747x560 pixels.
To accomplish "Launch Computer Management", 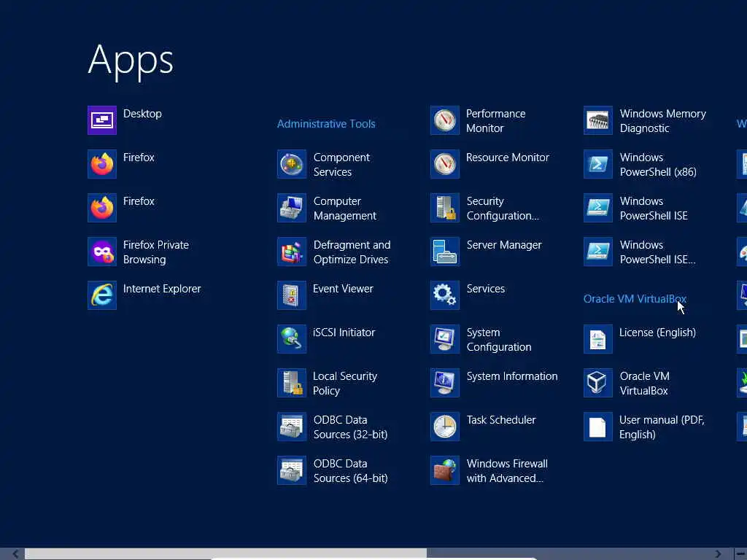I will coord(328,208).
